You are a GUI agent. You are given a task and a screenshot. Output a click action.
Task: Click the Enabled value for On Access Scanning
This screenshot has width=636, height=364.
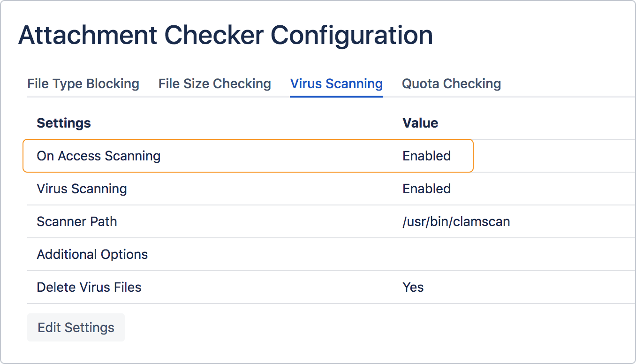click(x=426, y=156)
